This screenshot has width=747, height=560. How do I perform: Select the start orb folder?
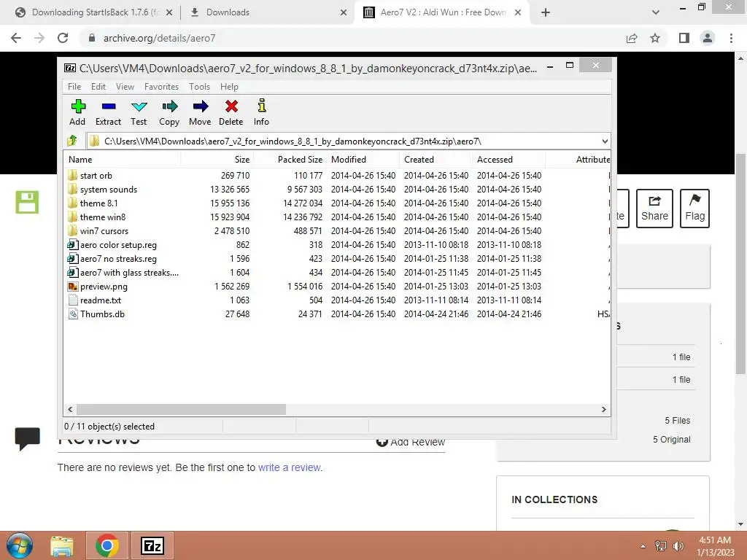pos(96,175)
